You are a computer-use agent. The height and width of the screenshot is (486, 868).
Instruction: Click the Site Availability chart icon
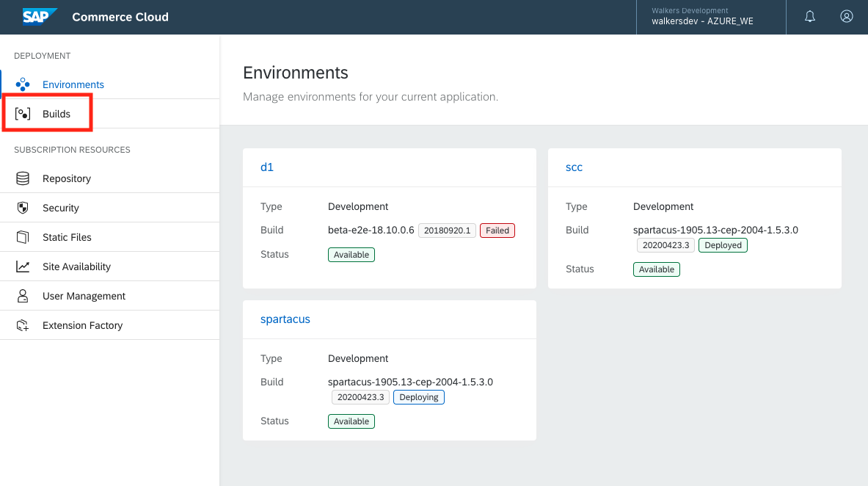23,266
